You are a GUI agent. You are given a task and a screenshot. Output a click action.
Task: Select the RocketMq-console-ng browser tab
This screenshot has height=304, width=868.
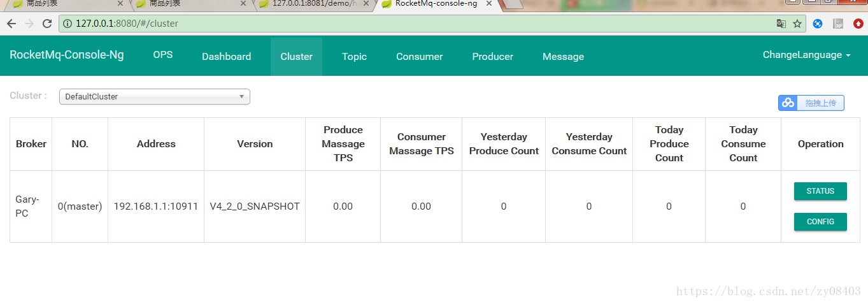point(436,3)
